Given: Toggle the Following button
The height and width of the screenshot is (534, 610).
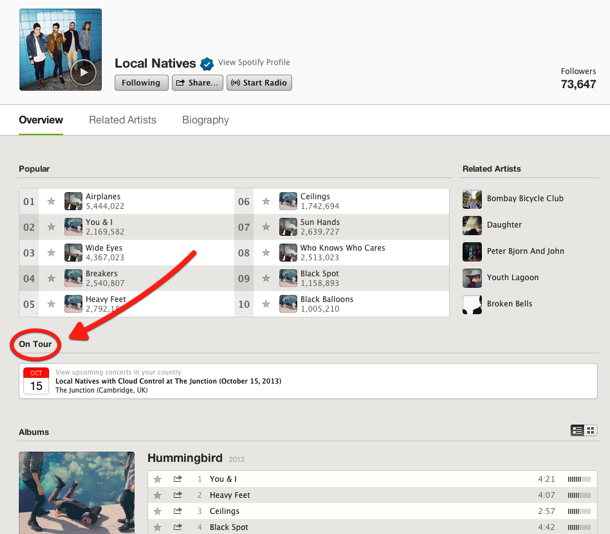Looking at the screenshot, I should click(x=141, y=83).
